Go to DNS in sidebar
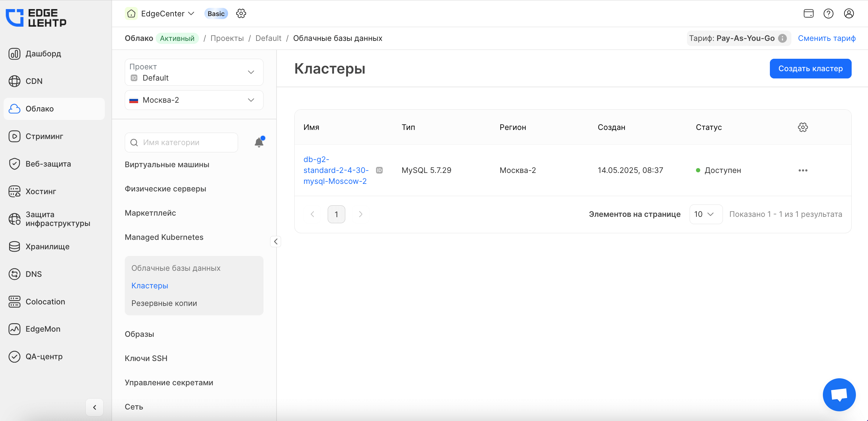Image resolution: width=868 pixels, height=421 pixels. 33,274
